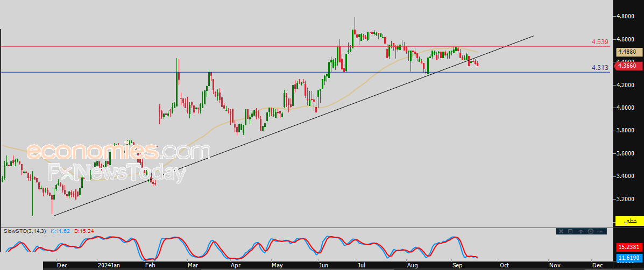Close the SlowSTO indicator pane with X

(561, 231)
